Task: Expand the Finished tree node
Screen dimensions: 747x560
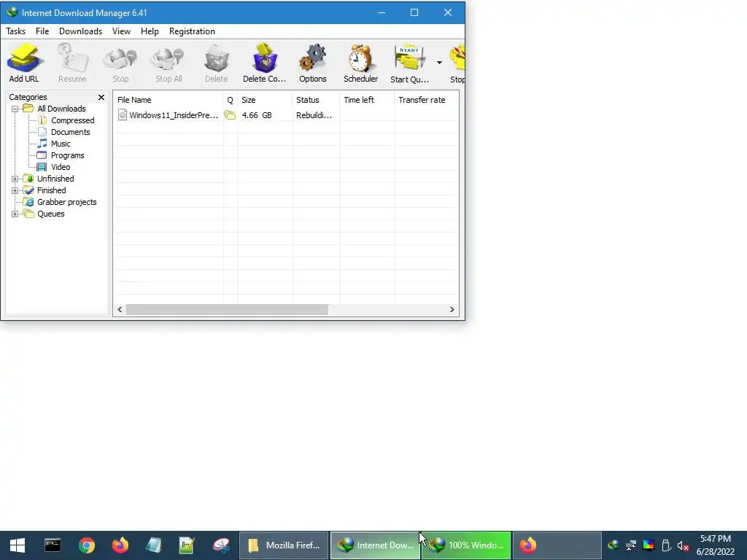Action: point(15,190)
